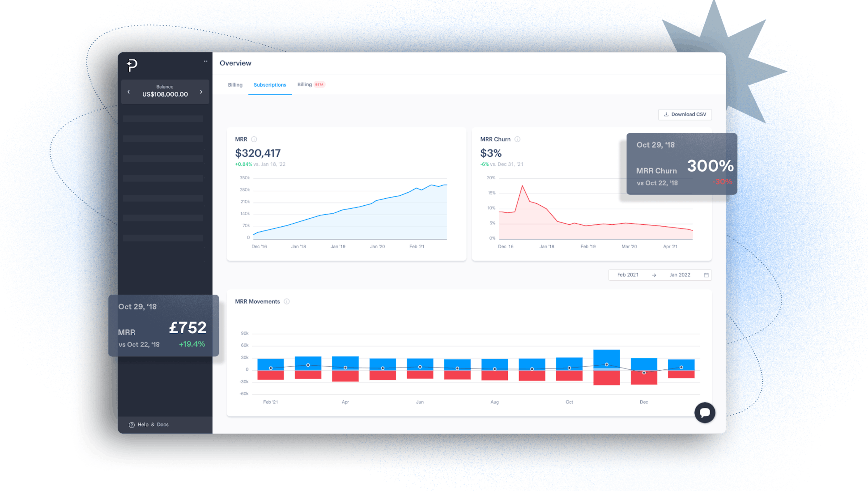868x491 pixels.
Task: Click the P logo icon in sidebar
Action: (x=132, y=65)
